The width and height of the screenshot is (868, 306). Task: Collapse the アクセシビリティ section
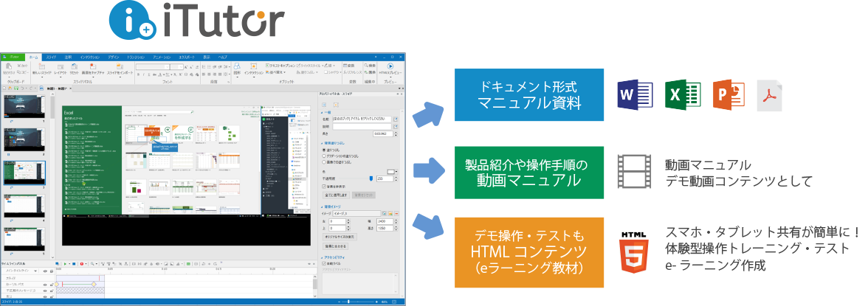tap(322, 257)
